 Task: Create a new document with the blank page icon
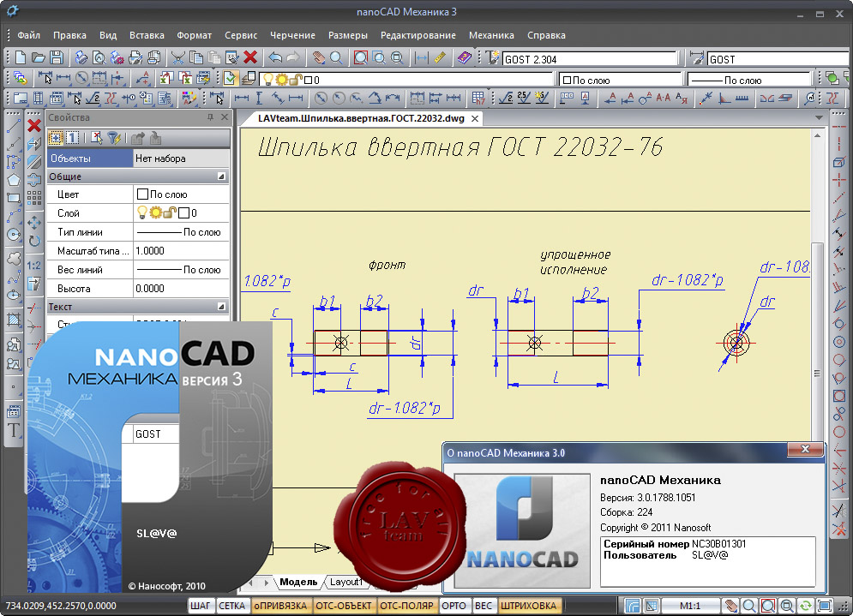pos(20,57)
